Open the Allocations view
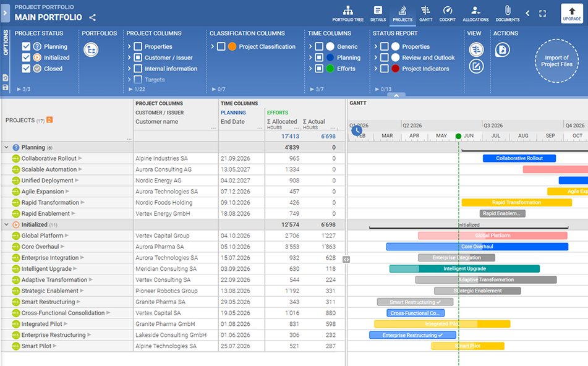588x366 pixels. pos(475,14)
